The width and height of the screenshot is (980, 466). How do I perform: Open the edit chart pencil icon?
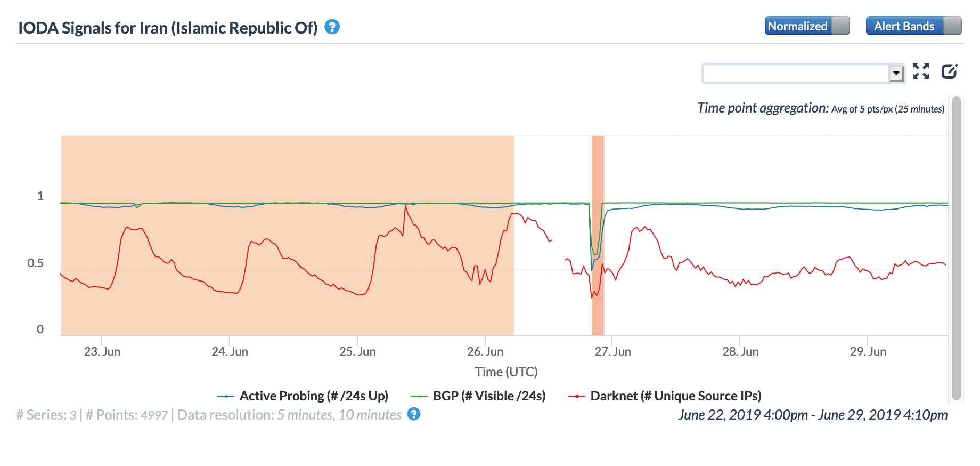[949, 71]
